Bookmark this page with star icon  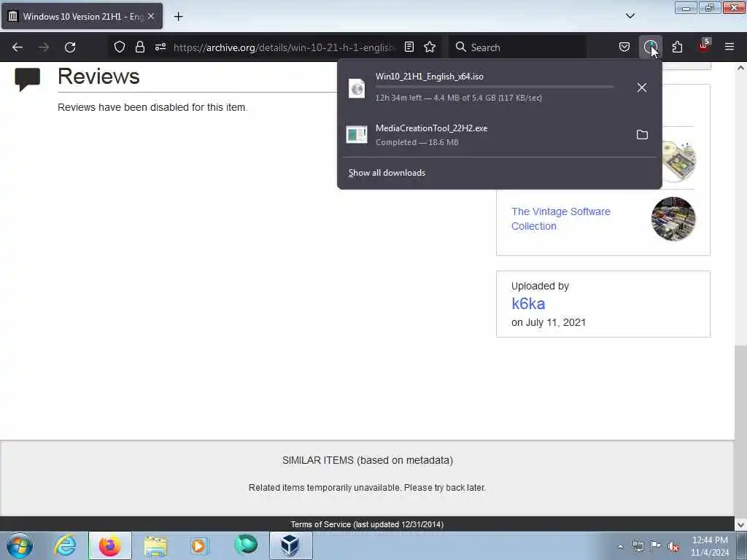coord(430,47)
